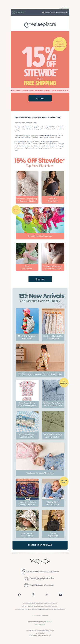Click the Shop Sale button
Viewport: 80px width, 644px height.
40,279
